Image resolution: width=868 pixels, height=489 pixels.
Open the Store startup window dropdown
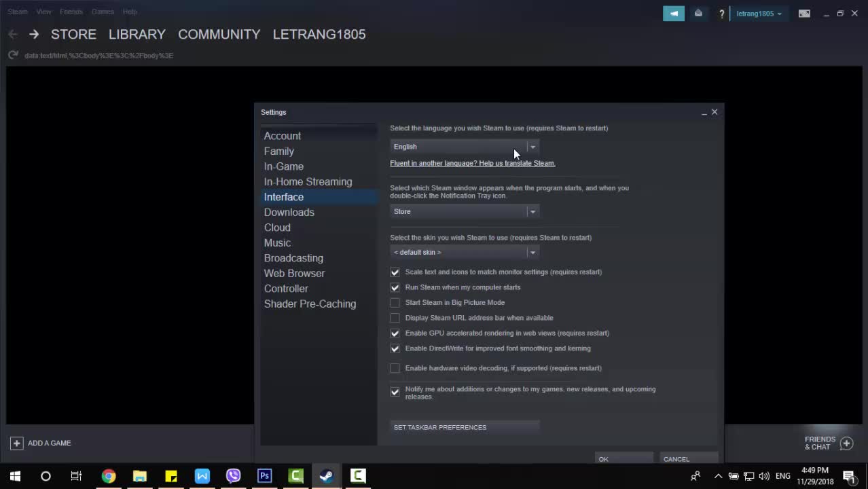(x=465, y=211)
